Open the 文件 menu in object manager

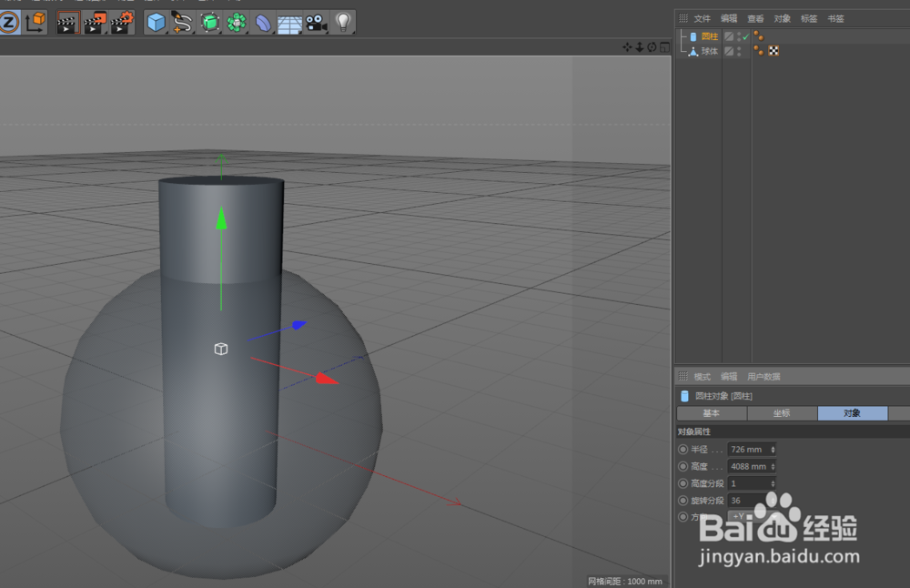point(701,17)
